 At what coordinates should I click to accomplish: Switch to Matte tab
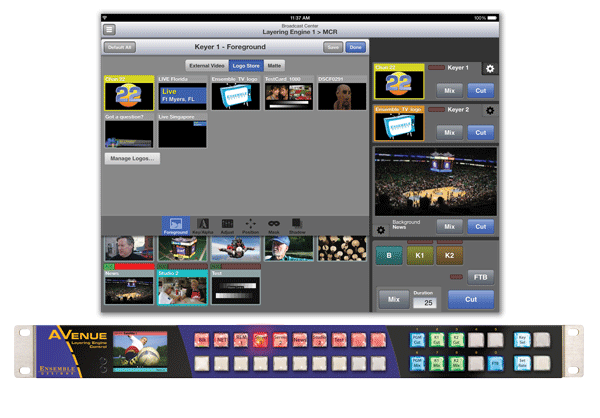pyautogui.click(x=274, y=66)
